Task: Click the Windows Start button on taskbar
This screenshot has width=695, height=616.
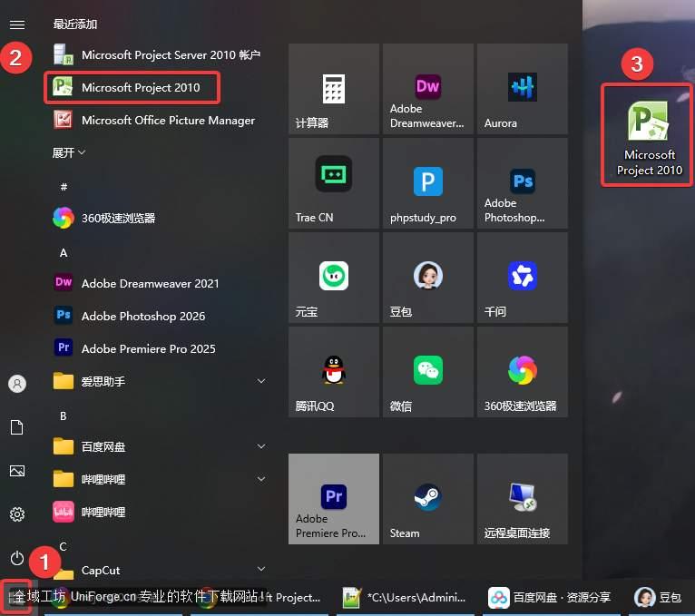Action: point(16,597)
